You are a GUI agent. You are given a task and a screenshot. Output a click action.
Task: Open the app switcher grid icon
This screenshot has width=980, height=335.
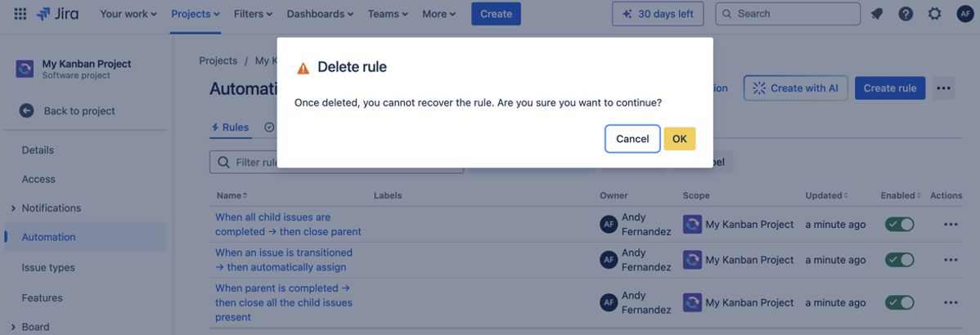point(20,14)
